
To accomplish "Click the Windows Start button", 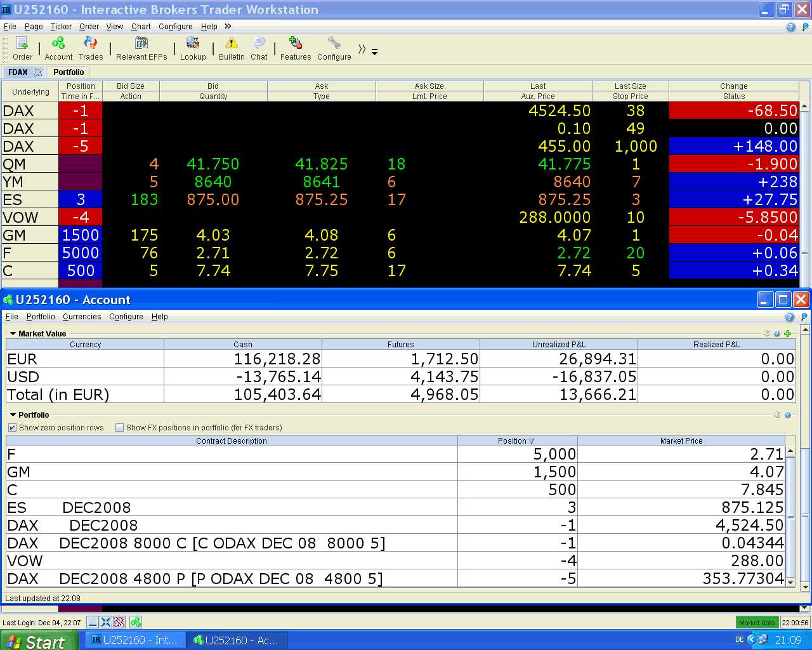I will [38, 641].
